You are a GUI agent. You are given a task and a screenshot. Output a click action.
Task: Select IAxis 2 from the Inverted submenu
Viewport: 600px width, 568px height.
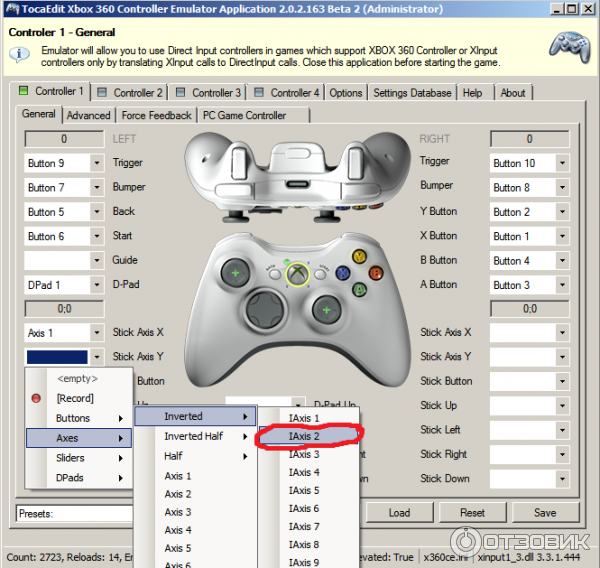[304, 436]
